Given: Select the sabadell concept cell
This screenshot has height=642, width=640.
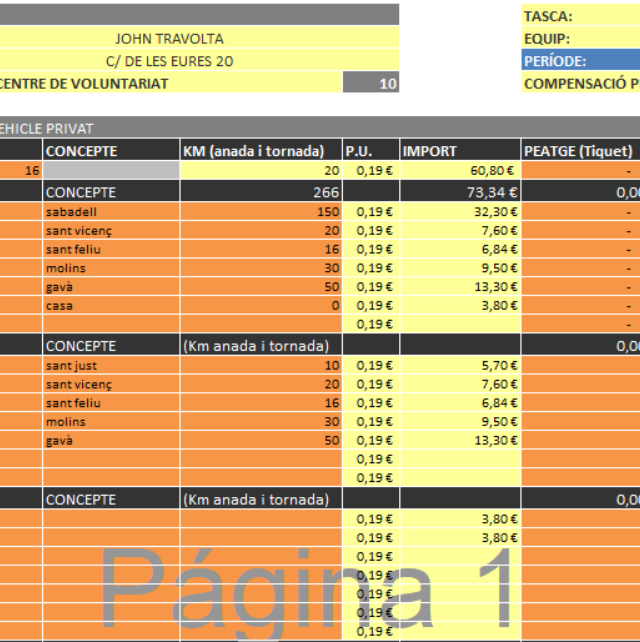Looking at the screenshot, I should (111, 212).
